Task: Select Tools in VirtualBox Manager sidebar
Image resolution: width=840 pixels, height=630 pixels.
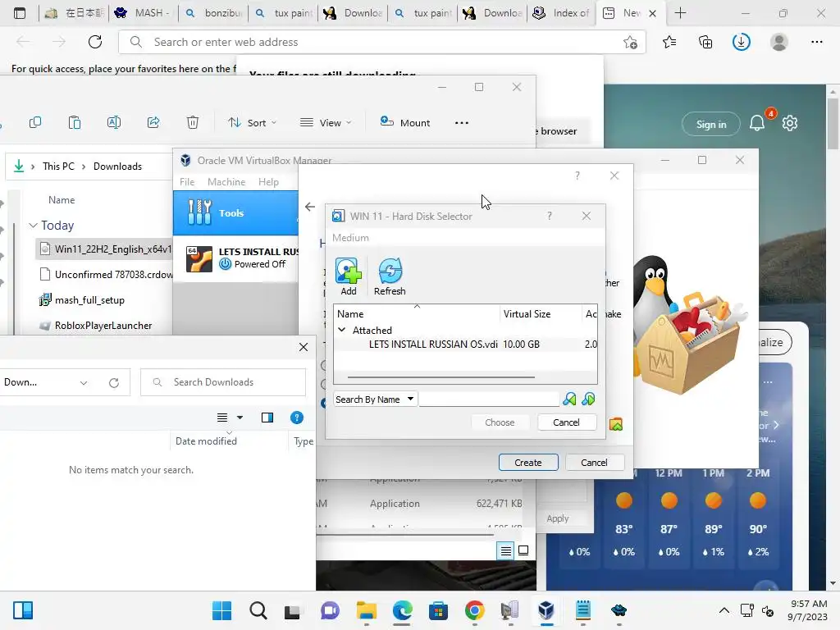Action: click(x=235, y=212)
